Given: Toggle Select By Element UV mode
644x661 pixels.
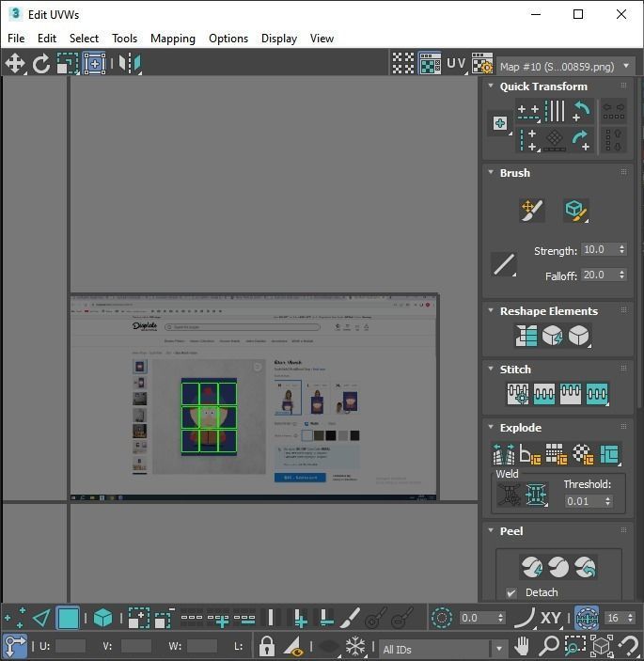Looking at the screenshot, I should pos(102,618).
